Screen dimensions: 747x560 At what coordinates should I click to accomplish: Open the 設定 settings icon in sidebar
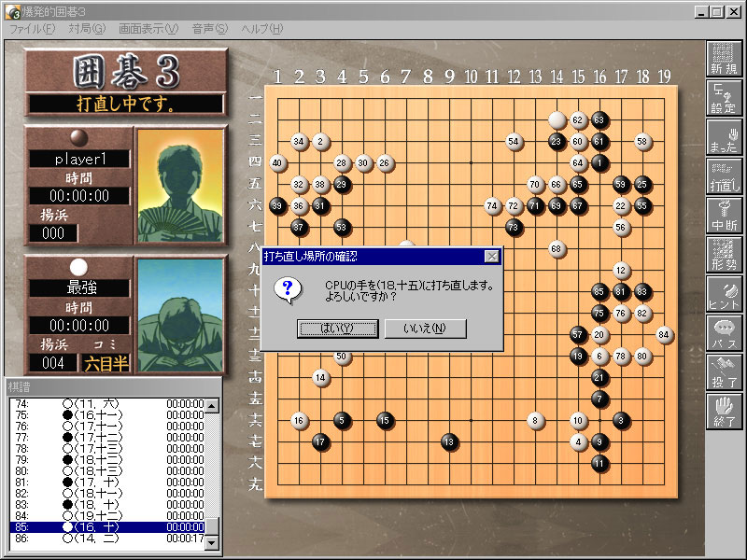pyautogui.click(x=724, y=100)
